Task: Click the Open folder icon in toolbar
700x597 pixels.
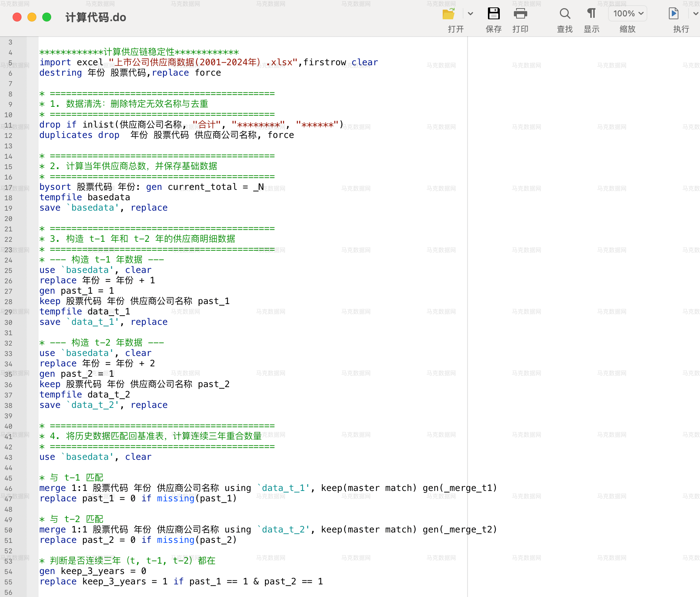Action: (449, 14)
